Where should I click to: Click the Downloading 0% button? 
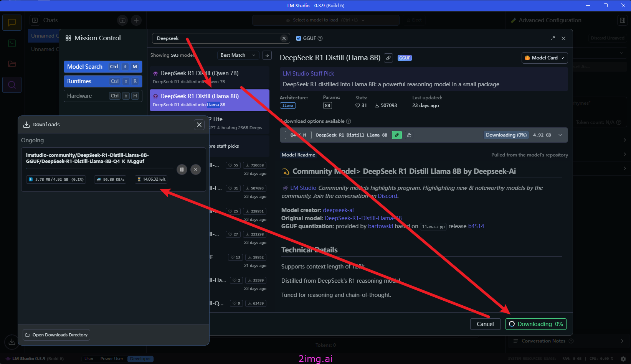click(x=536, y=324)
